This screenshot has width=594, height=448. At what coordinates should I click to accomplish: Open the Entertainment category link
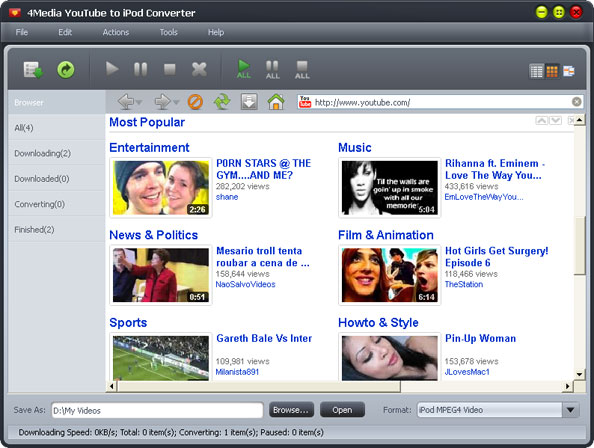pos(149,147)
